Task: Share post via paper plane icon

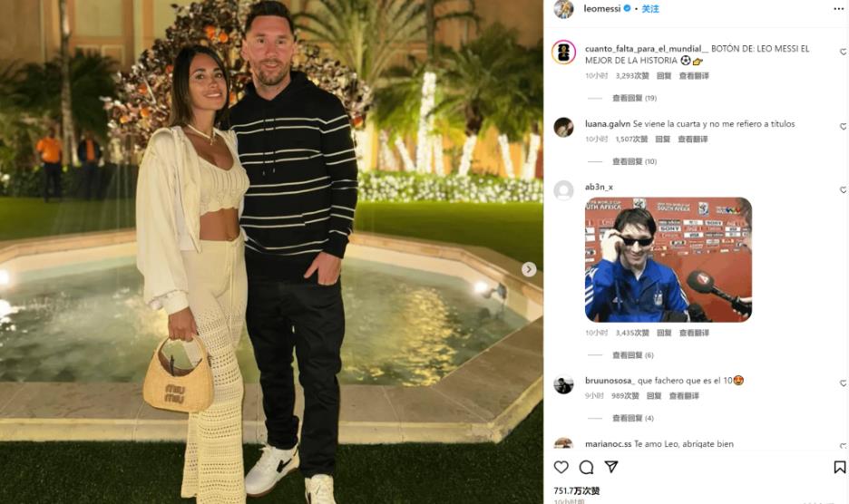Action: (x=611, y=467)
